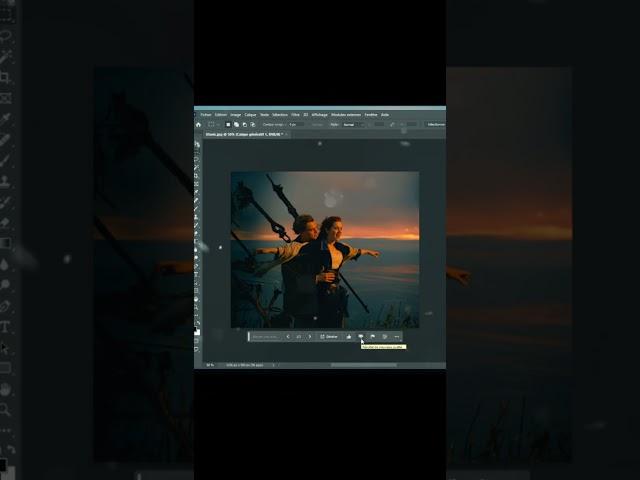Open the Edition menu
640x480 pixels.
[x=221, y=115]
